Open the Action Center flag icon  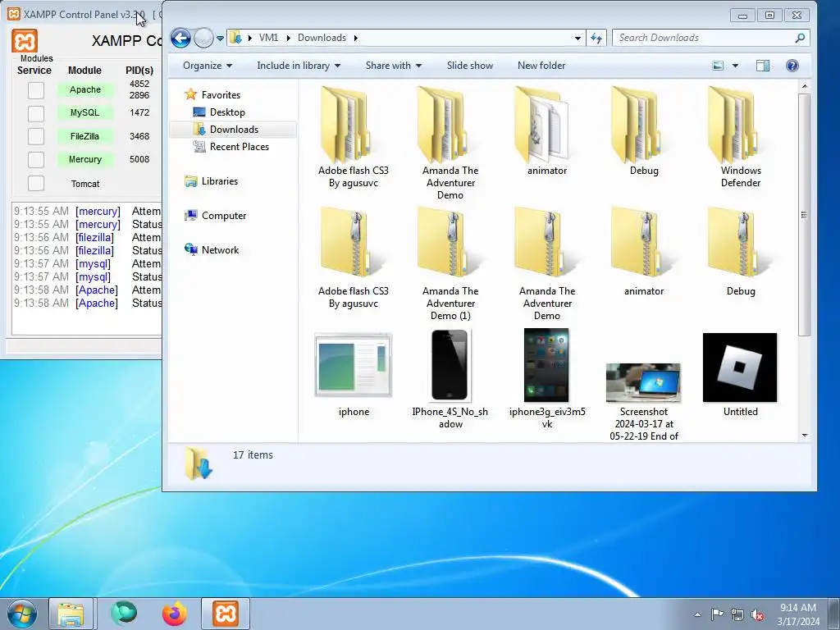(717, 614)
